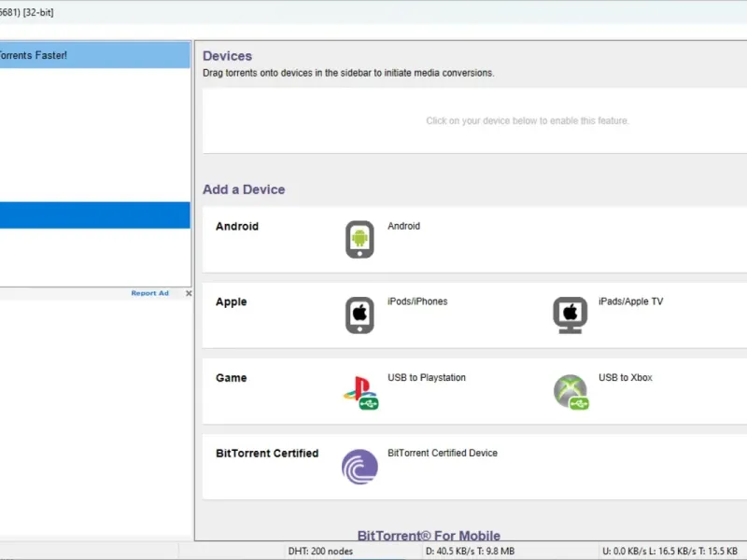Click the iPads/Apple TV text label
Screen dimensions: 747x560
(x=630, y=301)
